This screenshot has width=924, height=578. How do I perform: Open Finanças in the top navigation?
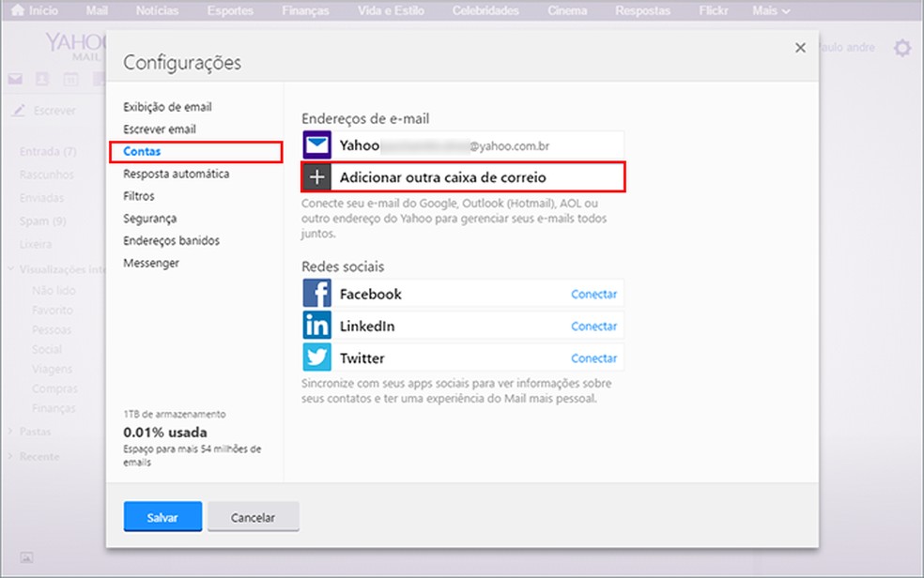tap(305, 10)
